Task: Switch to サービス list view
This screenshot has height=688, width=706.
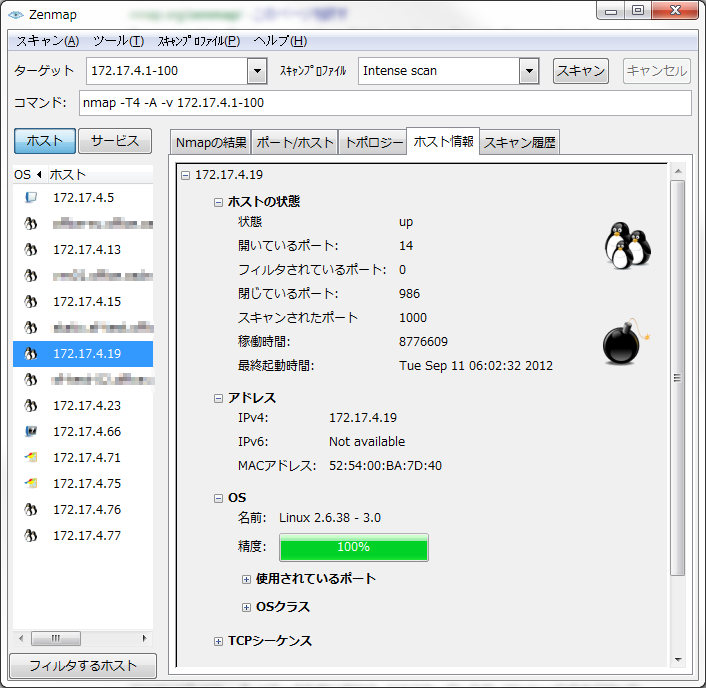Action: 115,141
